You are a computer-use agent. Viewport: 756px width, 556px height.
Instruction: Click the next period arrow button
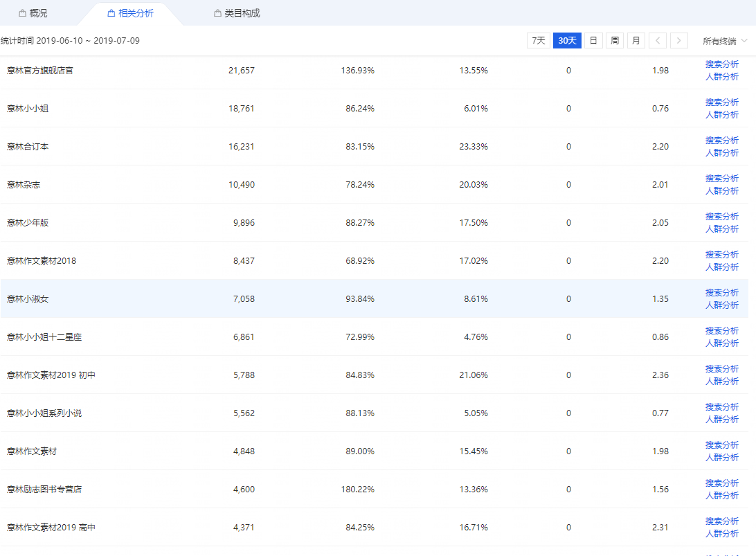click(679, 41)
